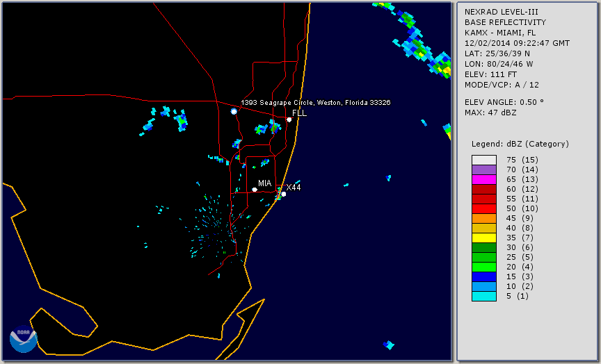Viewport: 601px width, 364px height.
Task: Click the '1393 Seagrape Circle, Weston, Florida 33326' label
Action: (315, 103)
